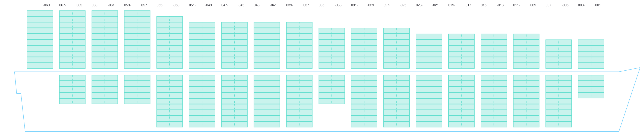Click the on-deck stack at bays 023-021
Screen dimensions: 644x132
coord(429,51)
